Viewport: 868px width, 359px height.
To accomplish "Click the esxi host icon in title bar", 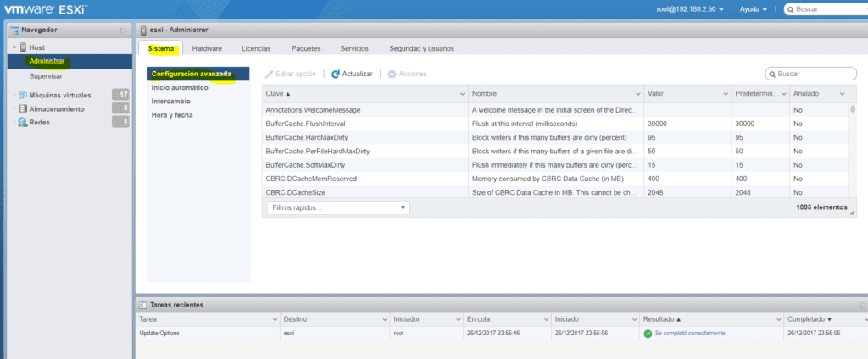I will point(144,30).
